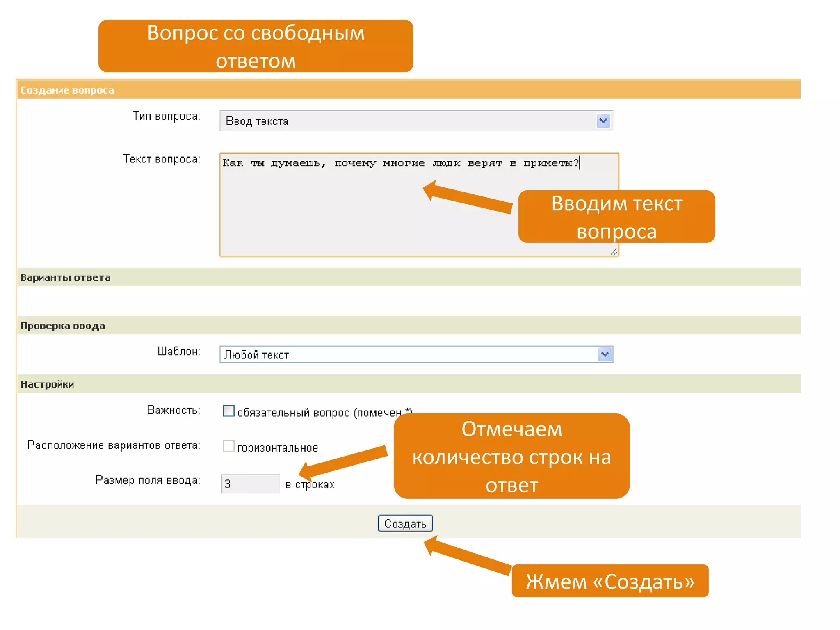Click the 'горизонтальное' label text
This screenshot has width=840, height=630.
[x=278, y=448]
